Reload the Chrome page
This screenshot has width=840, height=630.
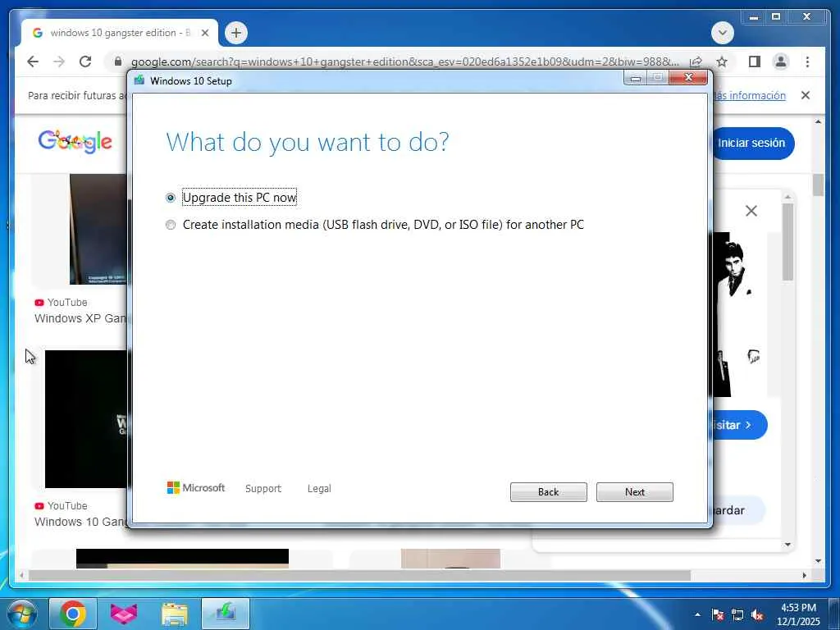[x=85, y=62]
